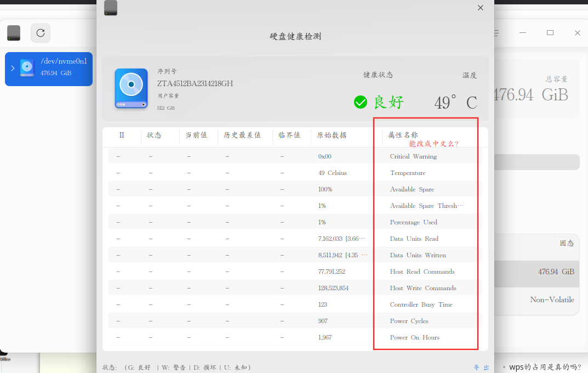Maximize the background disk manager window
This screenshot has width=588, height=373.
[550, 33]
